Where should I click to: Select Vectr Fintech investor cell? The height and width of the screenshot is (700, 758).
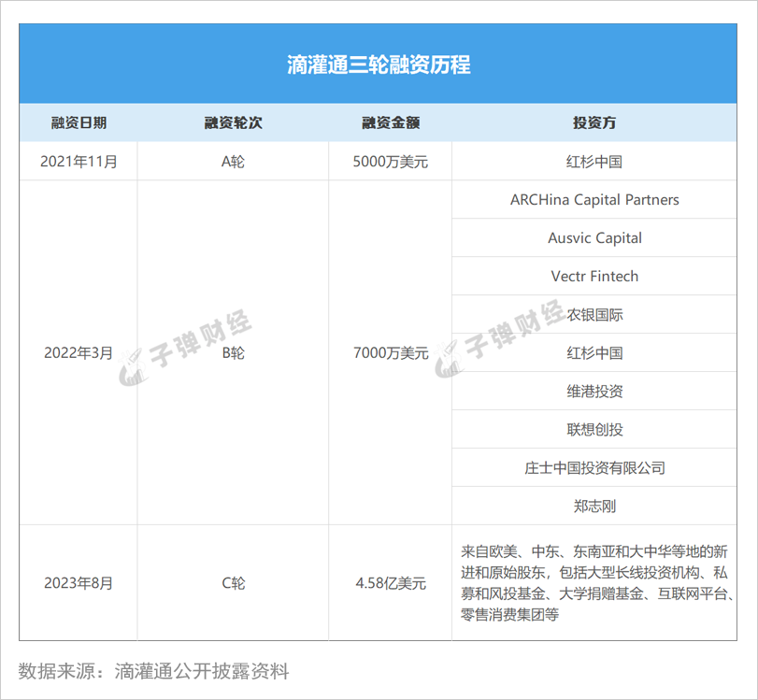pos(594,276)
